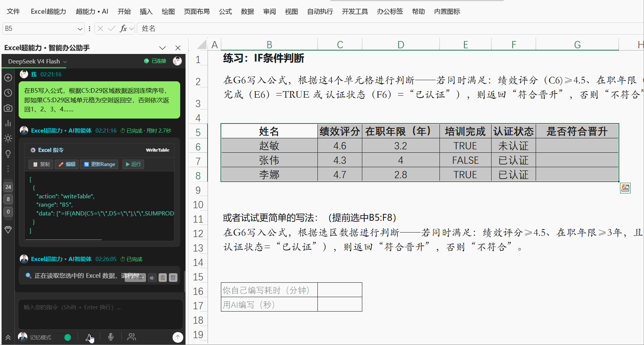Click the 运行 run button
Screen dimensions: 644x345
[x=133, y=164]
